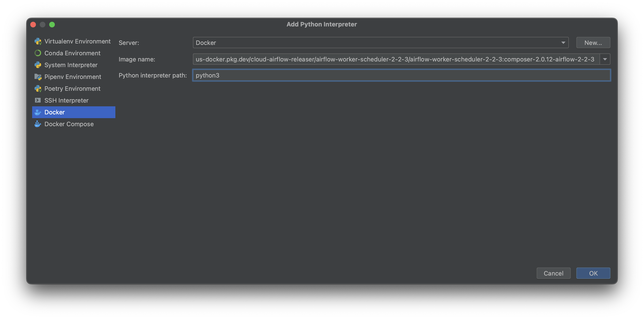Close the dialog with red button
Screen dimensions: 644x319
pos(33,25)
